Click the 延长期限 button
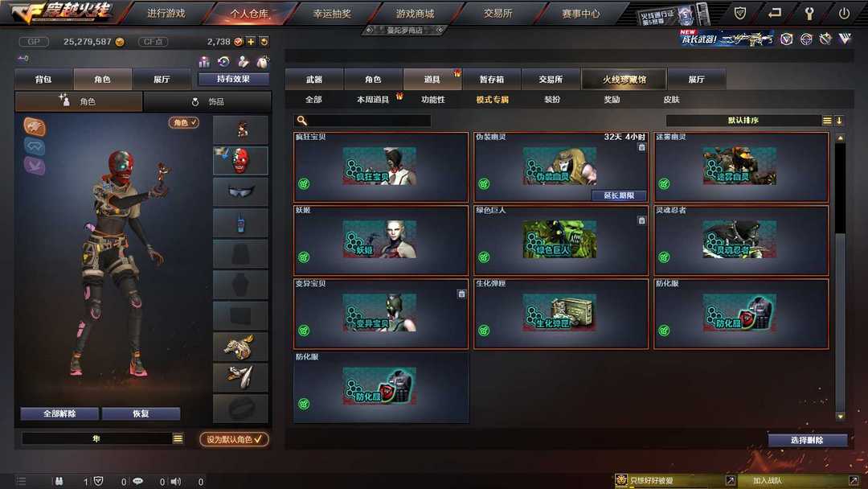The image size is (868, 489). tap(618, 195)
